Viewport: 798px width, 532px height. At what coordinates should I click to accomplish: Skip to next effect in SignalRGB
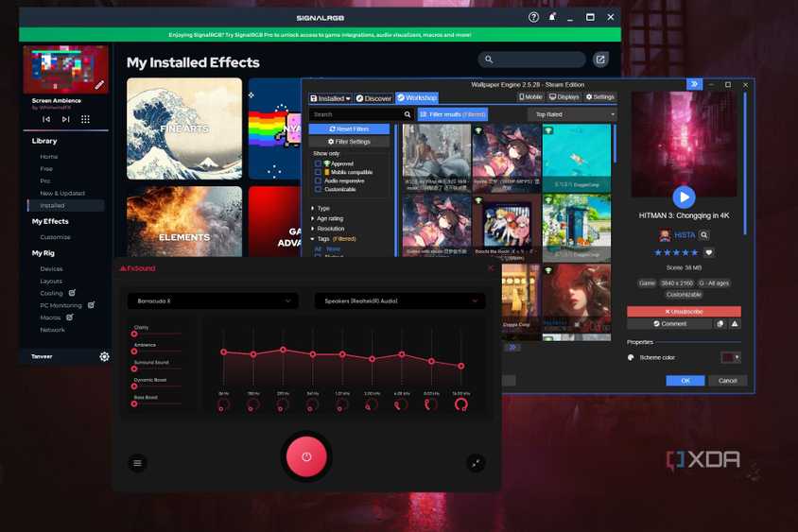point(65,119)
